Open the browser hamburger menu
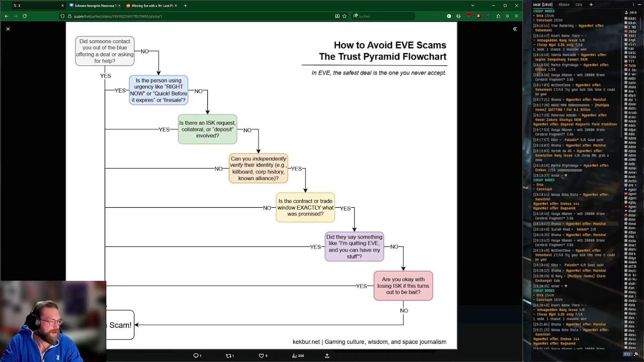The height and width of the screenshot is (362, 644). pos(516,16)
